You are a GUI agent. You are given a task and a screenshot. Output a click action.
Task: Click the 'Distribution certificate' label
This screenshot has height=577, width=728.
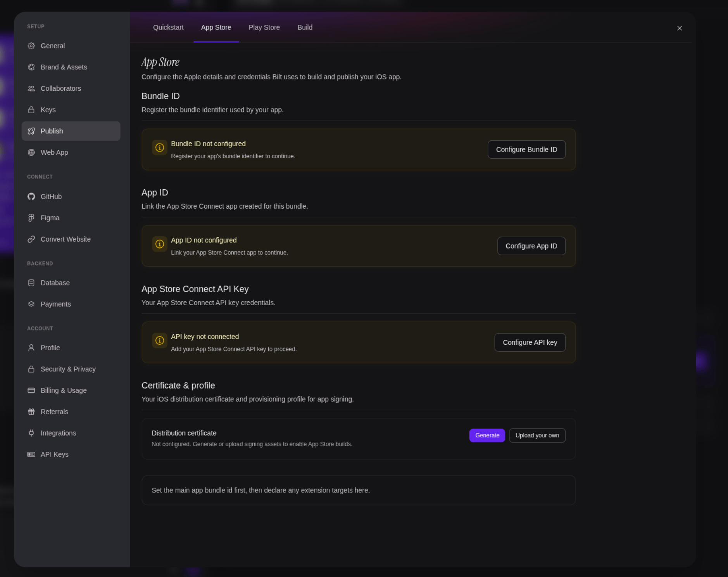(x=184, y=433)
